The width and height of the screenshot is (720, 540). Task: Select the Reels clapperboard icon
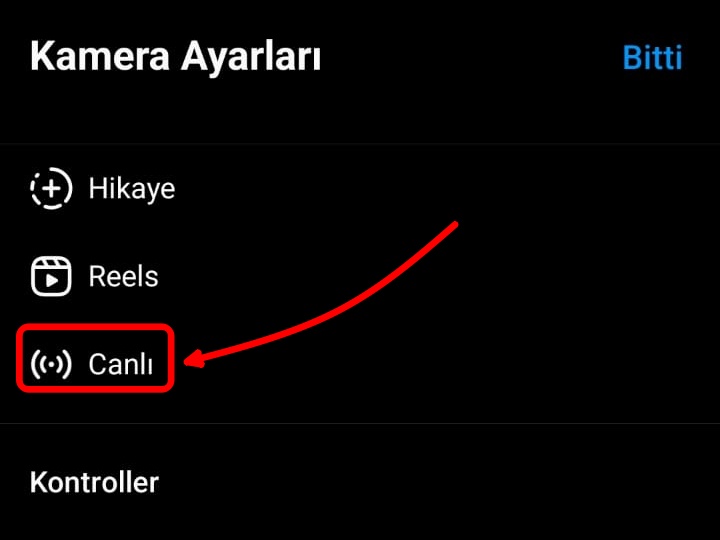click(x=51, y=276)
